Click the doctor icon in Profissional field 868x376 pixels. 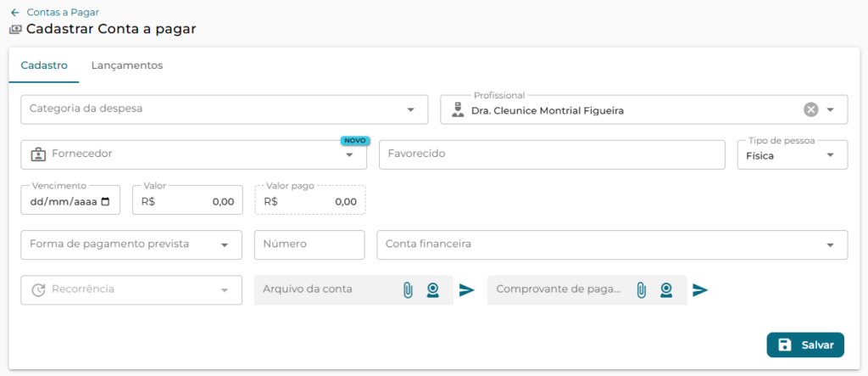[457, 109]
